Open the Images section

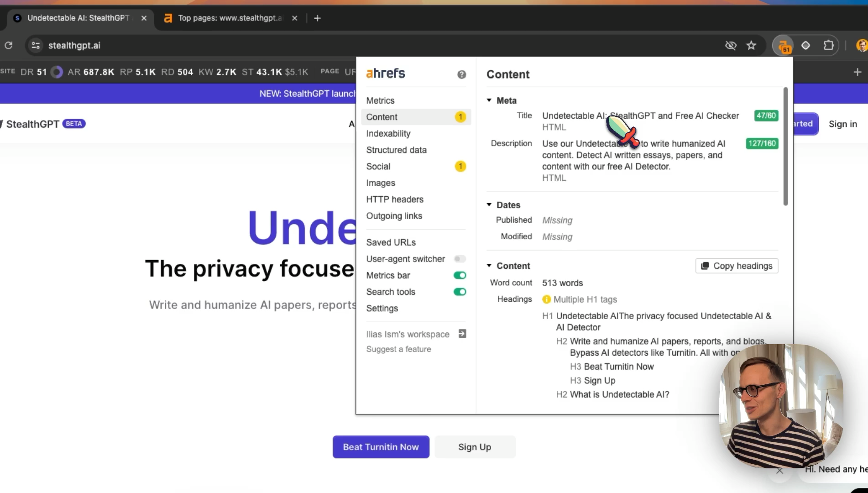(x=381, y=183)
